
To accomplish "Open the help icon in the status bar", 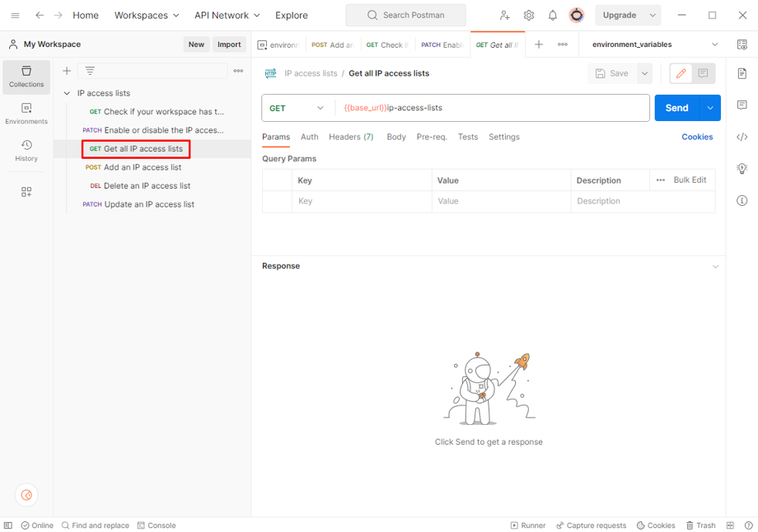I will click(748, 525).
